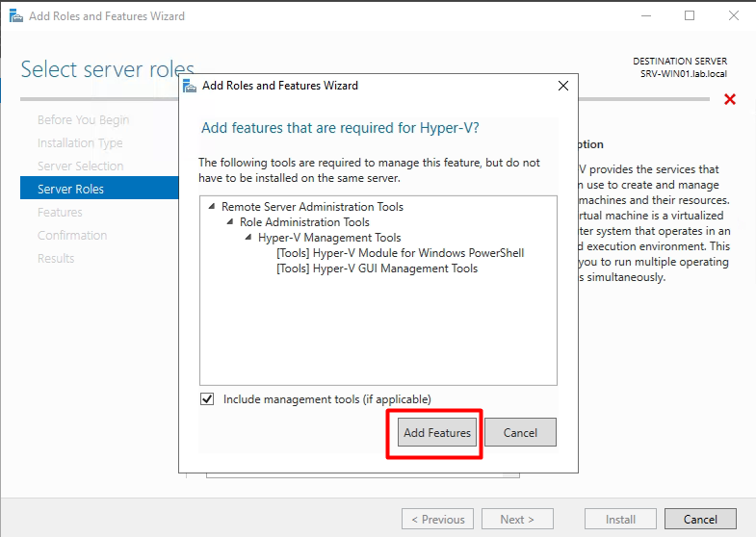756x537 pixels.
Task: Select Hyper-V GUI Management Tools item
Action: click(x=377, y=268)
